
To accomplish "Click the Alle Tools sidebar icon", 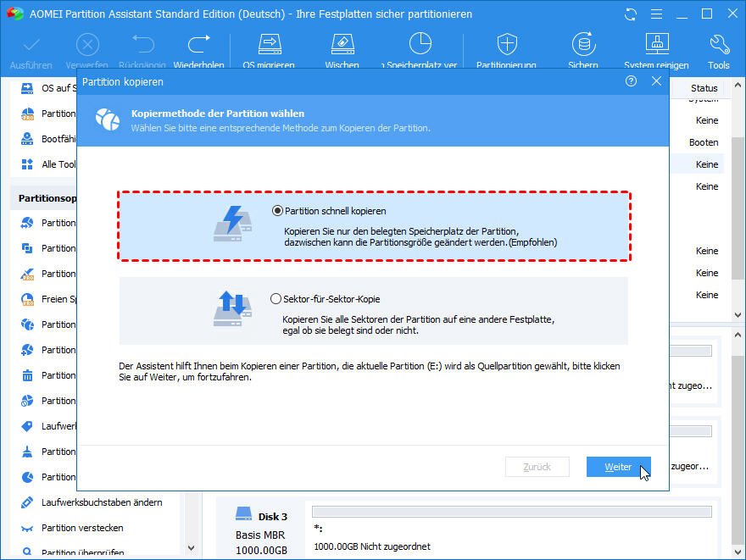I will [x=28, y=164].
